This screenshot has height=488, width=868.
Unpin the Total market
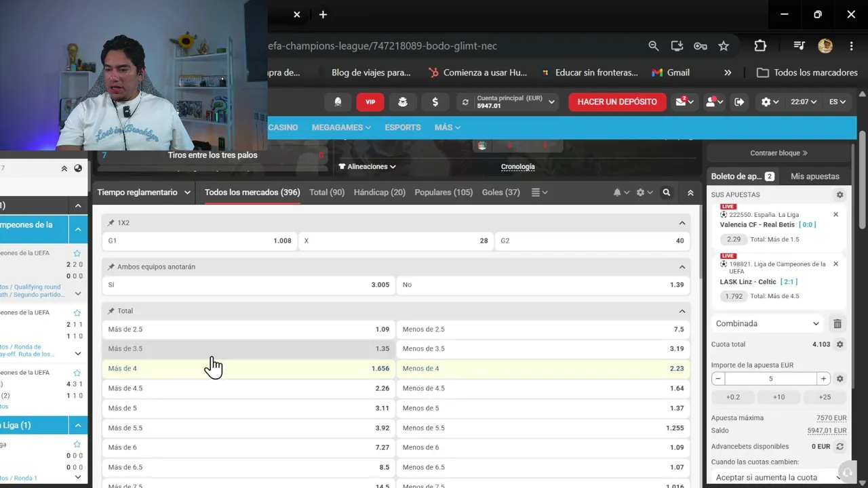pos(111,311)
